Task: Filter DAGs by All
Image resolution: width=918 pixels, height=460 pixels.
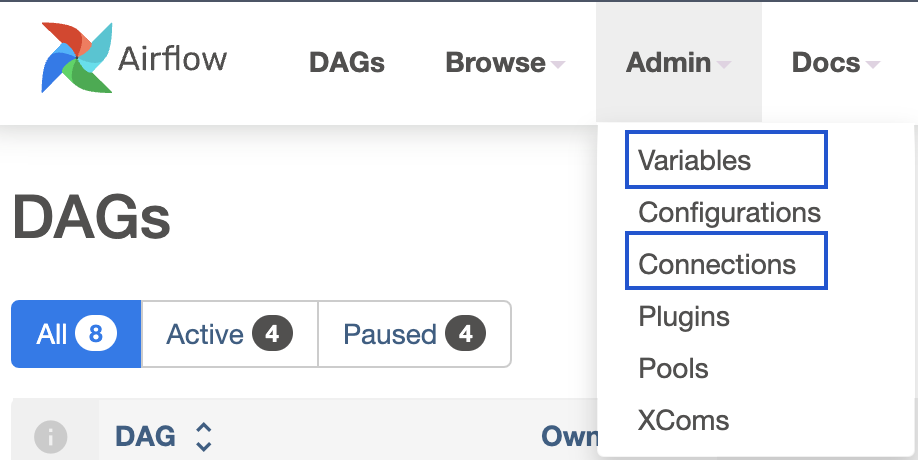Action: point(76,334)
